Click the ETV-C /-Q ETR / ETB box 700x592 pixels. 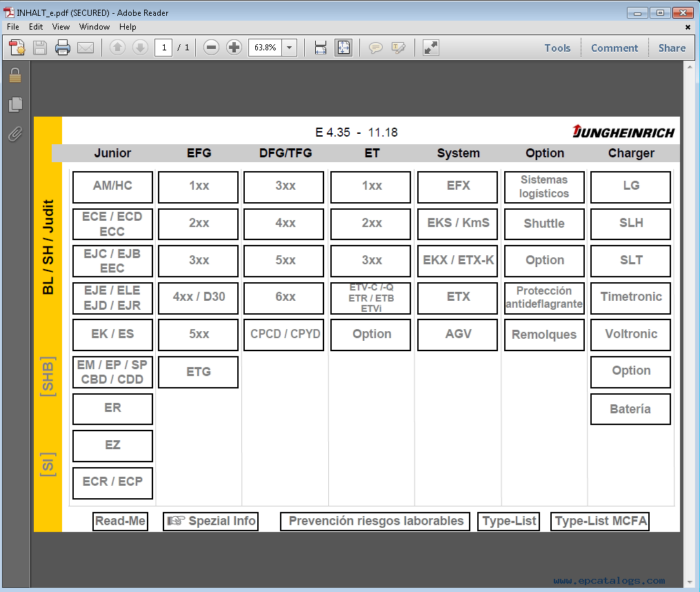pos(370,298)
